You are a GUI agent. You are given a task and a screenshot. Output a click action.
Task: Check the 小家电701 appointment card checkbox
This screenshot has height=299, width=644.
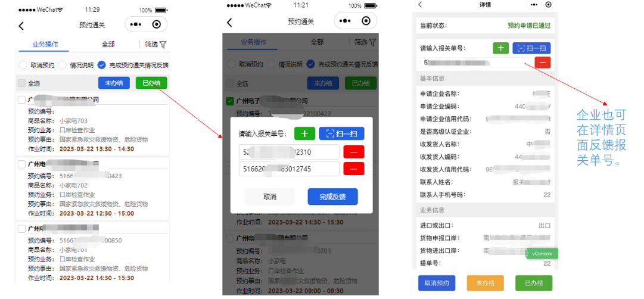(x=22, y=228)
